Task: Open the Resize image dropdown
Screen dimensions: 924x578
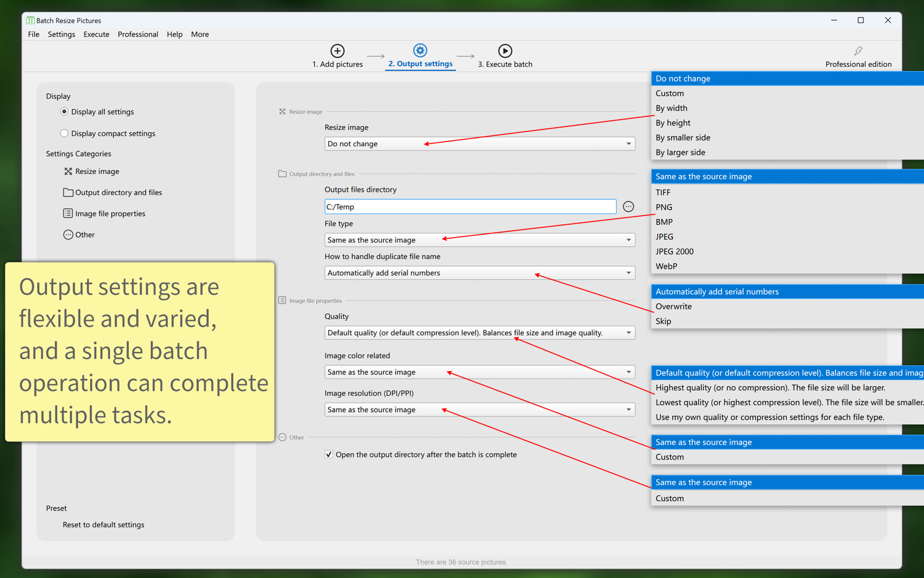Action: click(x=480, y=143)
